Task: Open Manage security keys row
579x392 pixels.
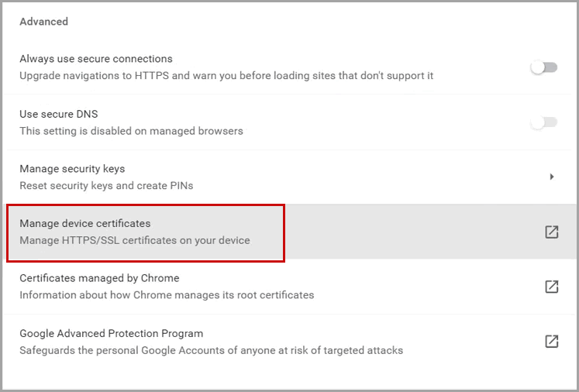Action: tap(289, 177)
